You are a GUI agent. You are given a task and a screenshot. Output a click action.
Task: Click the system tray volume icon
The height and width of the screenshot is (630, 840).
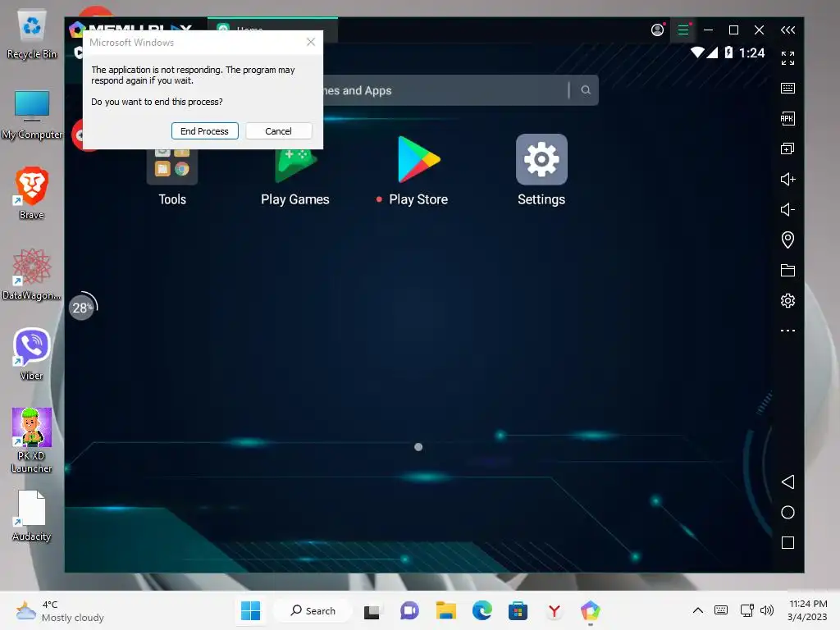point(767,610)
